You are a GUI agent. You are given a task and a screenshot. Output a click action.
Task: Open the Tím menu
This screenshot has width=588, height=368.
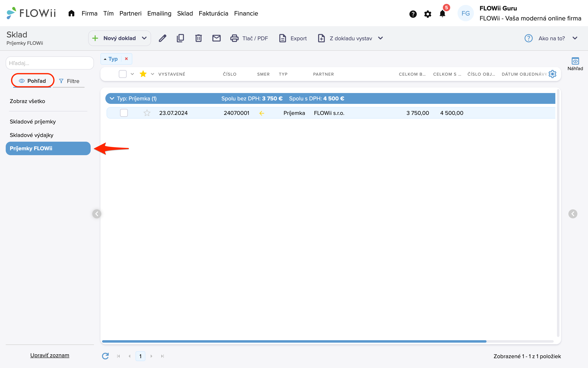[x=108, y=13]
